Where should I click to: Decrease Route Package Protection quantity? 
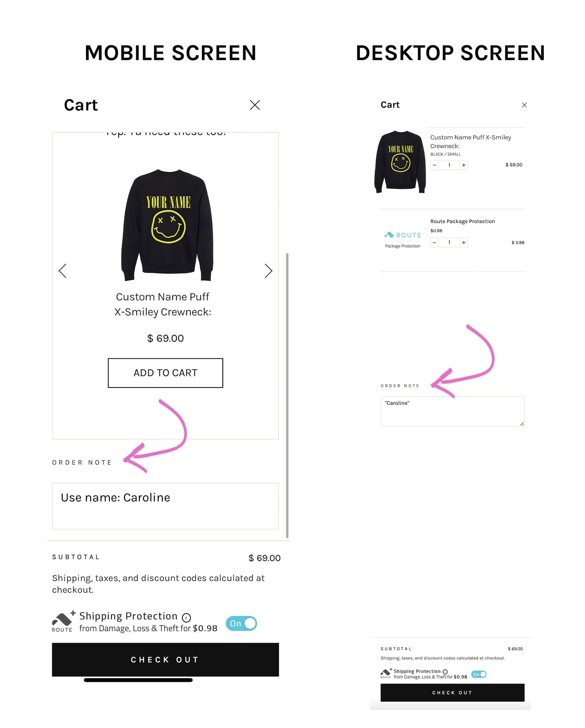coord(435,243)
